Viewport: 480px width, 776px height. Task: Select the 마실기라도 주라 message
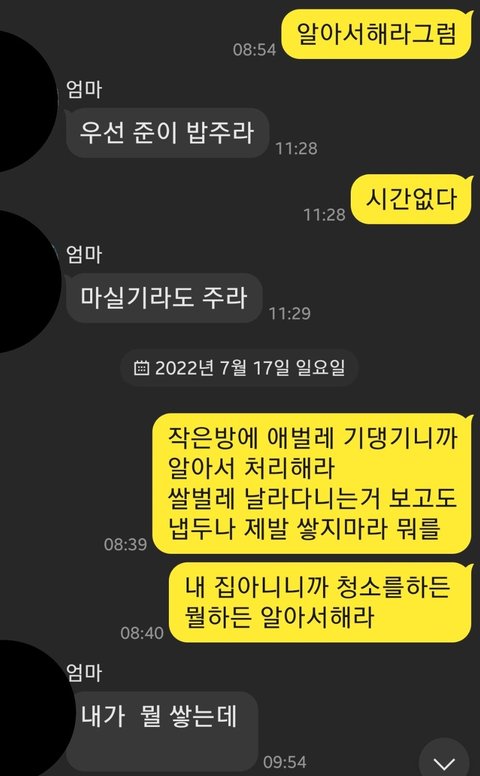coord(164,298)
